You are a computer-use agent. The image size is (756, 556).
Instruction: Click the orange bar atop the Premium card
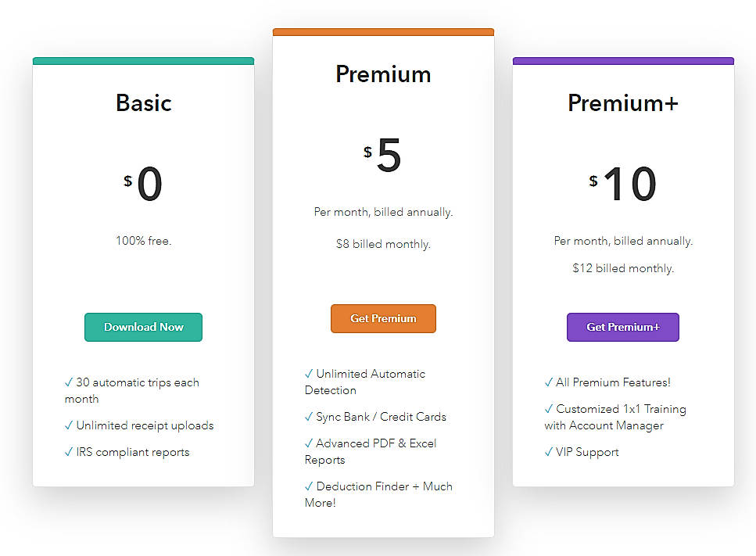click(x=383, y=32)
